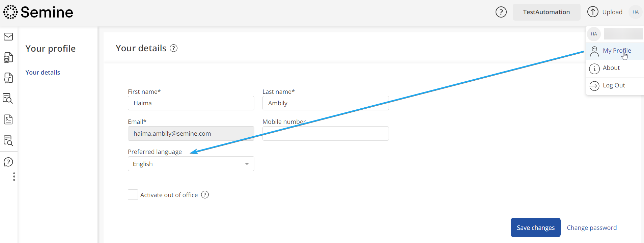Click the help question mark in top bar
This screenshot has height=243, width=644.
(501, 12)
